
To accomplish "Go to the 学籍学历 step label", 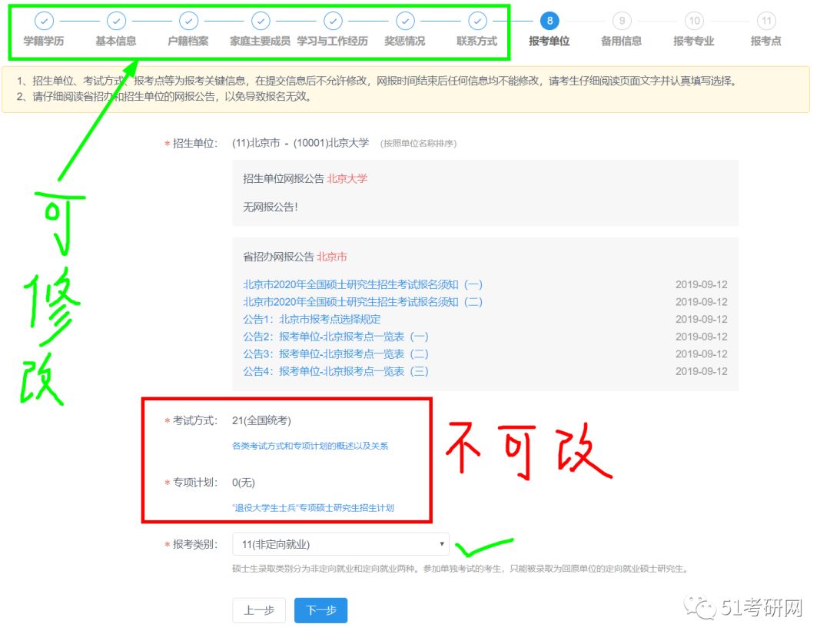I will (x=44, y=41).
